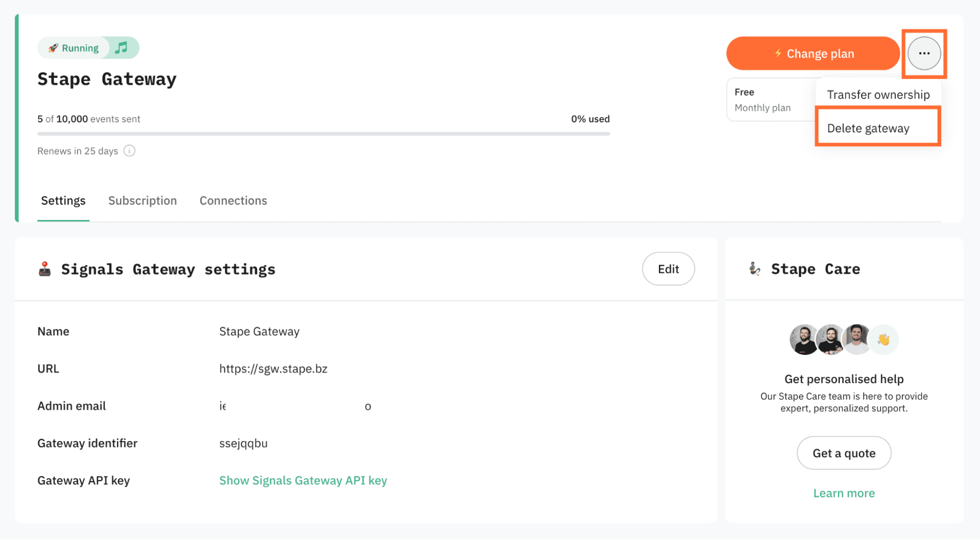Request help with Get a quote
The image size is (980, 540).
pos(844,453)
